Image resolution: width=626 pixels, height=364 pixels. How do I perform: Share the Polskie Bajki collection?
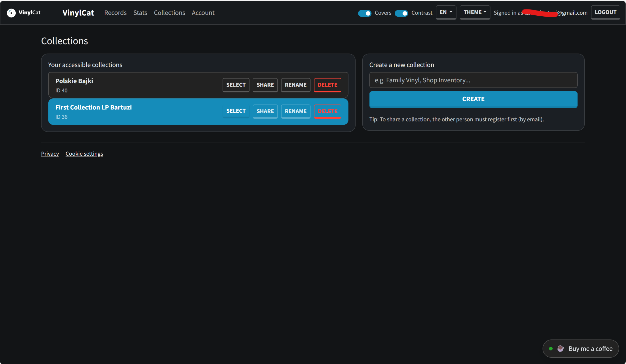[265, 85]
